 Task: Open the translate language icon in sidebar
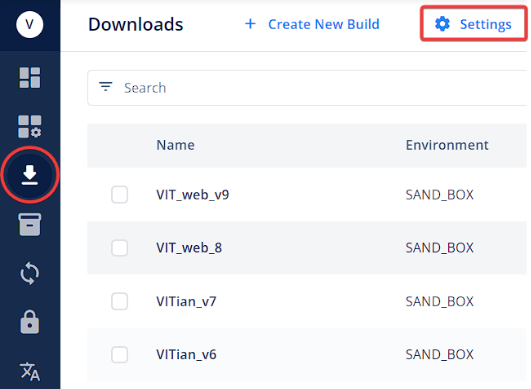(x=30, y=371)
